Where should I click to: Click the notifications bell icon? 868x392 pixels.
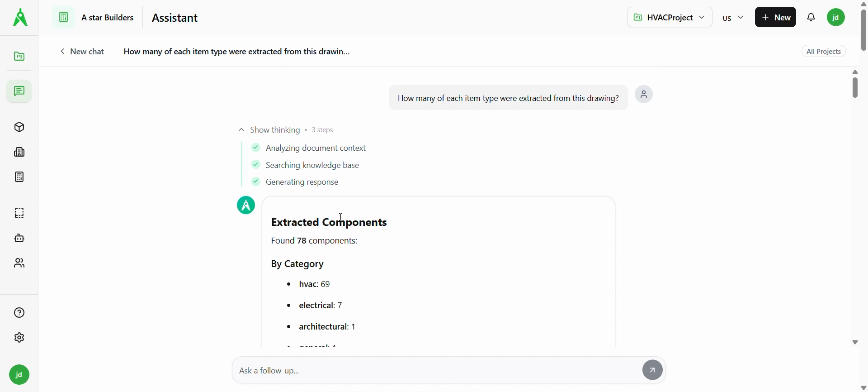pos(811,18)
